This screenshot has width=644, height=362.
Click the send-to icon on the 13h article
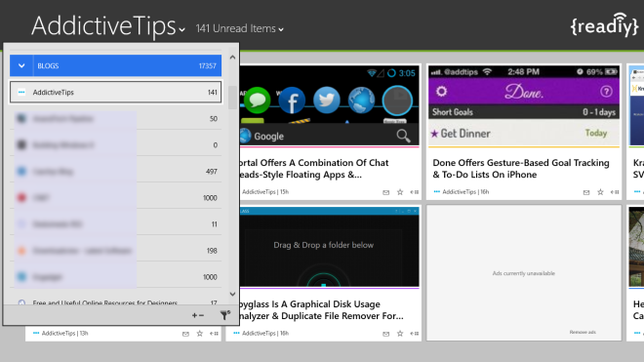pyautogui.click(x=214, y=334)
